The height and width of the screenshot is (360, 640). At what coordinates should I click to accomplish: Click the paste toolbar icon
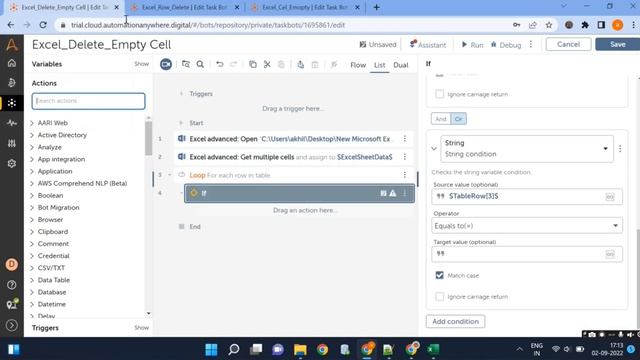(281, 64)
